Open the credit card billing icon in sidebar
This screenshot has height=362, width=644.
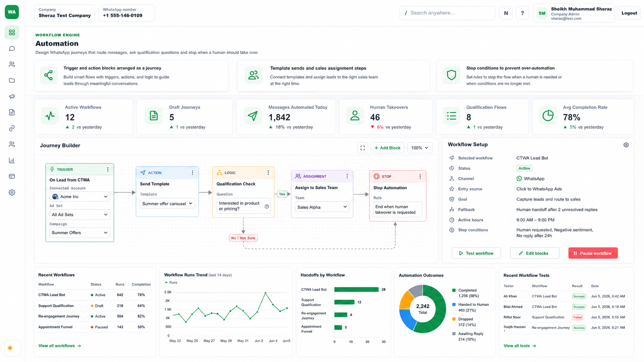(12, 176)
